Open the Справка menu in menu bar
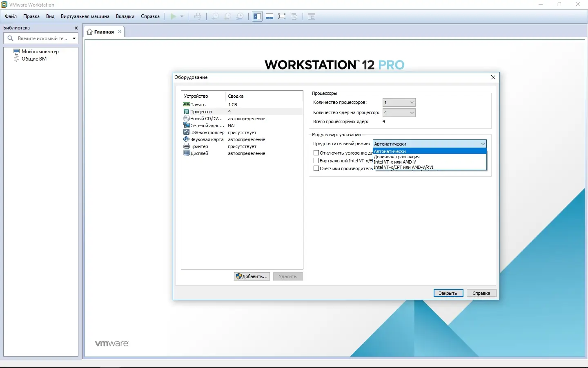The height and width of the screenshot is (368, 588). (150, 16)
